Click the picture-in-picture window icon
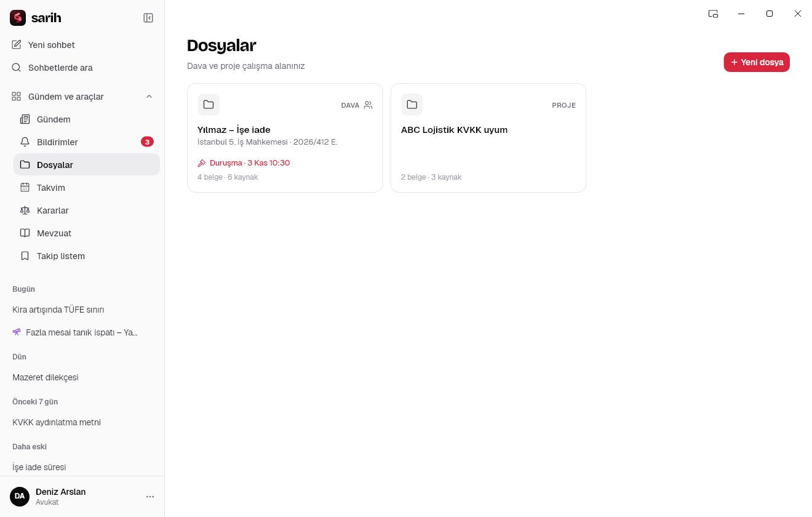812x517 pixels. coord(713,14)
